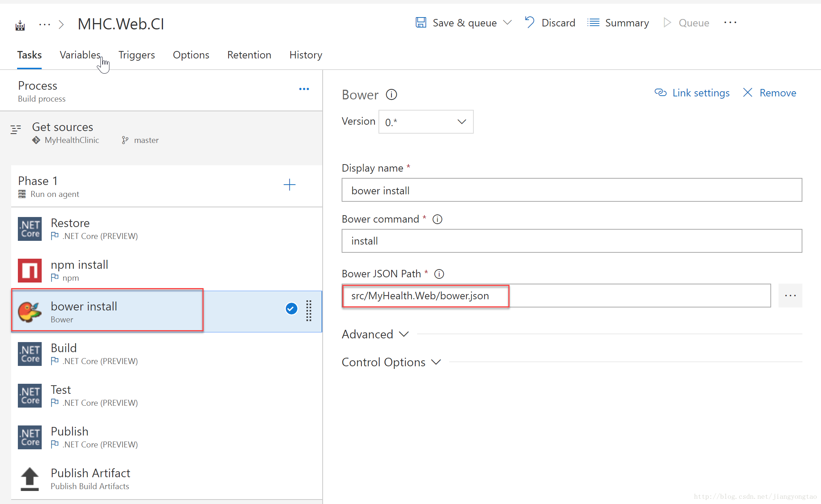Click the npm red logo icon

30,271
